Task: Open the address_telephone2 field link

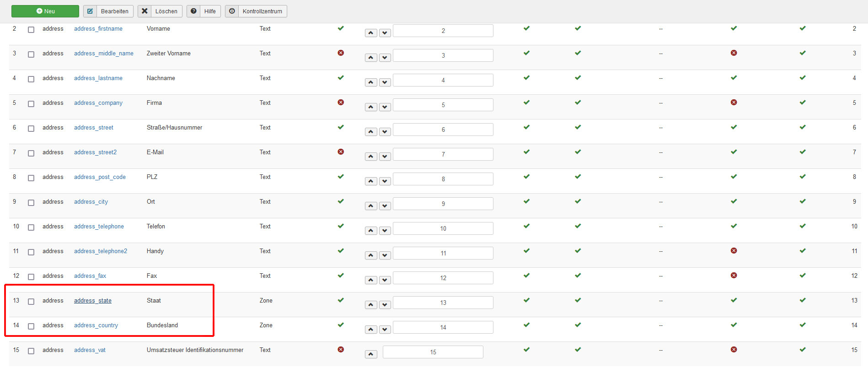Action: [x=101, y=251]
